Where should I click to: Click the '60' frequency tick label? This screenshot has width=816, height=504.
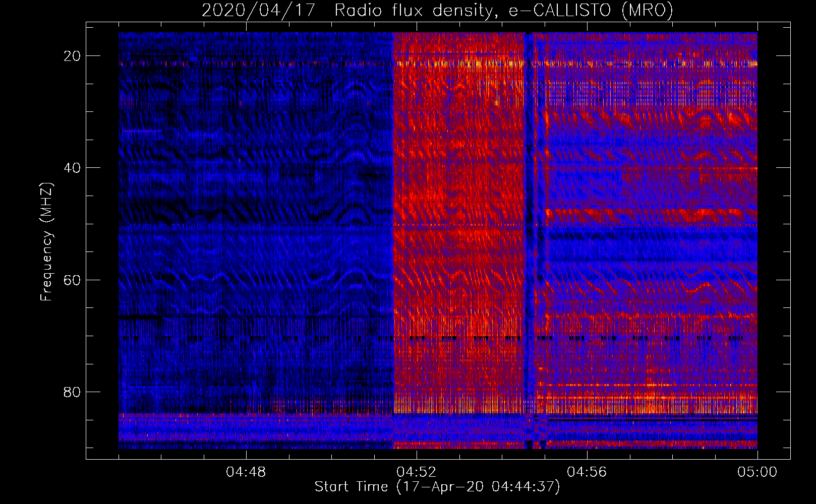(x=72, y=280)
